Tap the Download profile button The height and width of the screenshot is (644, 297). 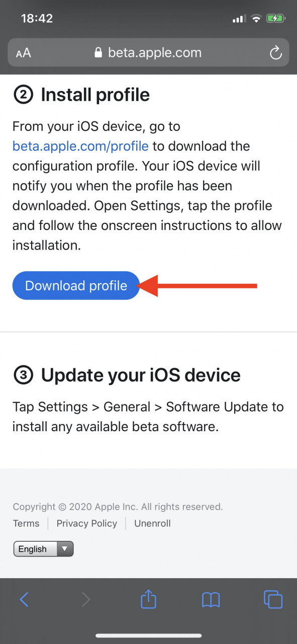click(x=76, y=286)
